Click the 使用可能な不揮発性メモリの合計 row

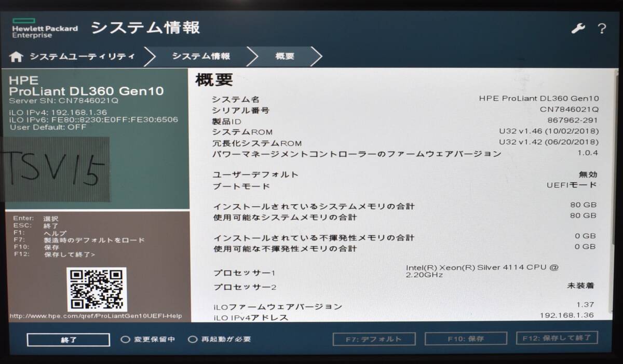[x=405, y=248]
